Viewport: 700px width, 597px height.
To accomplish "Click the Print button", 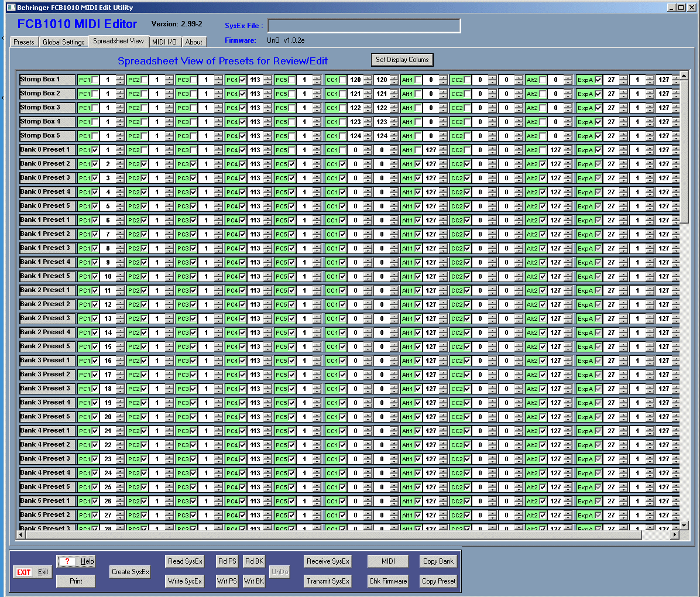I will (76, 581).
